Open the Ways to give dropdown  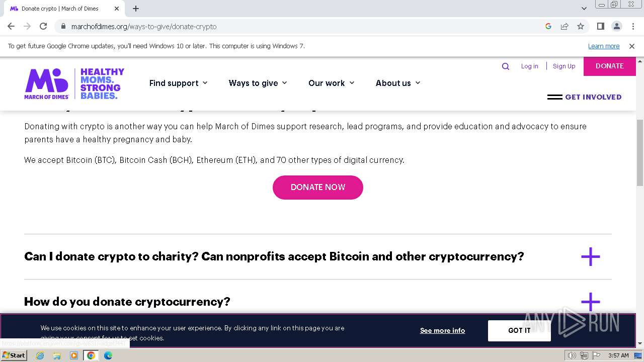(258, 83)
